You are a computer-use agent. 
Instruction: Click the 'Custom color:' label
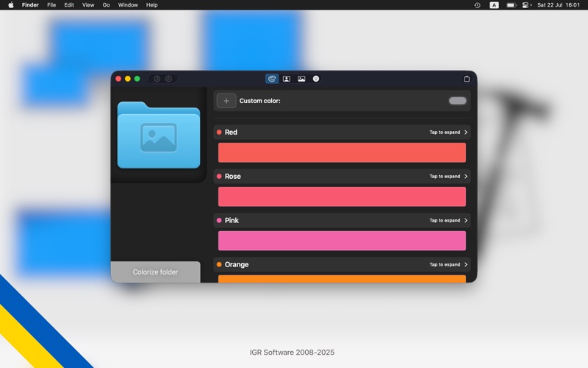tap(260, 101)
